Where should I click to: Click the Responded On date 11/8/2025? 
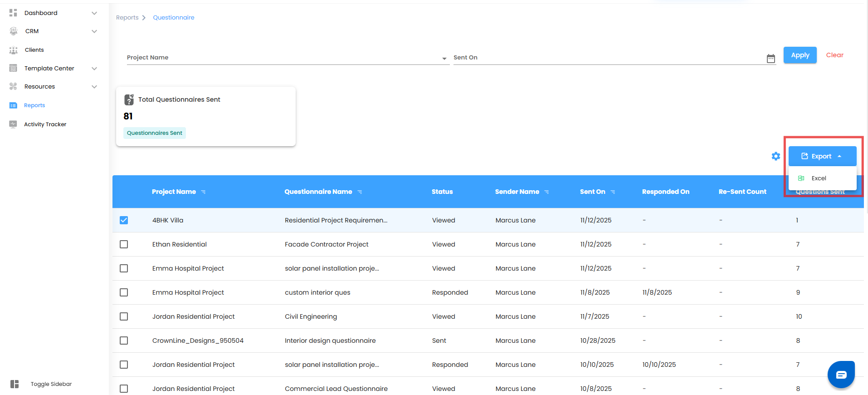pos(657,292)
